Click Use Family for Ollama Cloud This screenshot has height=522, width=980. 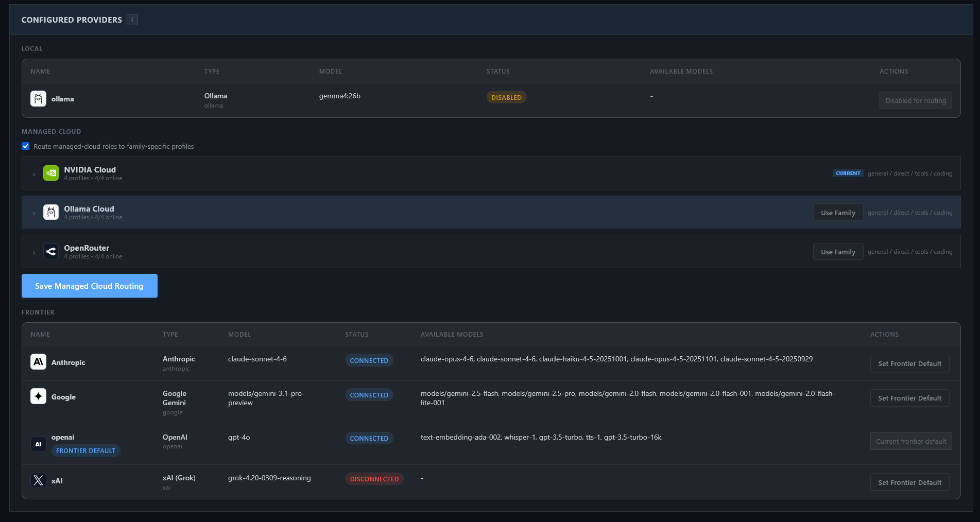tap(838, 213)
